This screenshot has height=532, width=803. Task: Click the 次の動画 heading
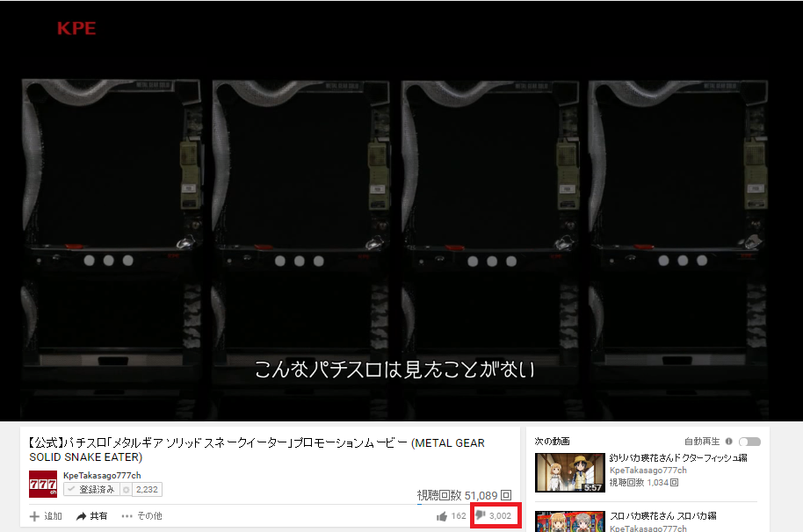click(x=552, y=442)
